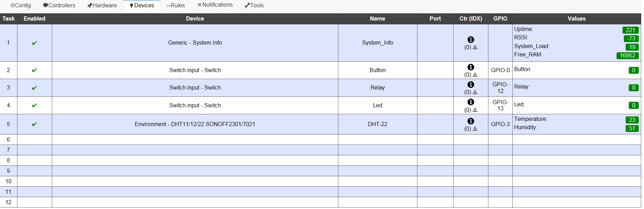The image size is (644, 209).
Task: Click warning triangle in System_Info row
Action: point(475,47)
